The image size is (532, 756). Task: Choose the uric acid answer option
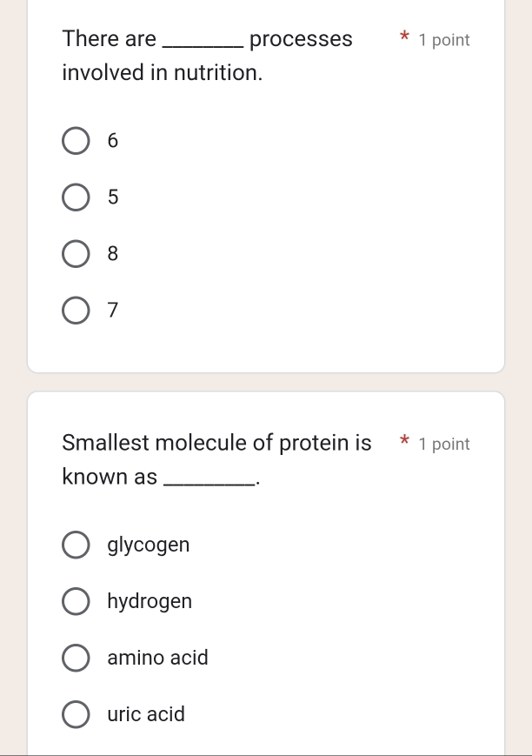point(76,714)
